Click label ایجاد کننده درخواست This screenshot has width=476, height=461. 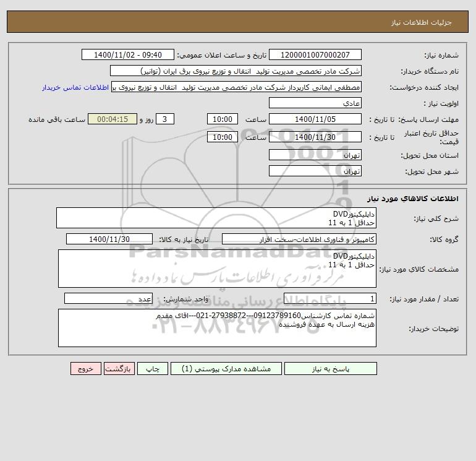click(x=424, y=87)
